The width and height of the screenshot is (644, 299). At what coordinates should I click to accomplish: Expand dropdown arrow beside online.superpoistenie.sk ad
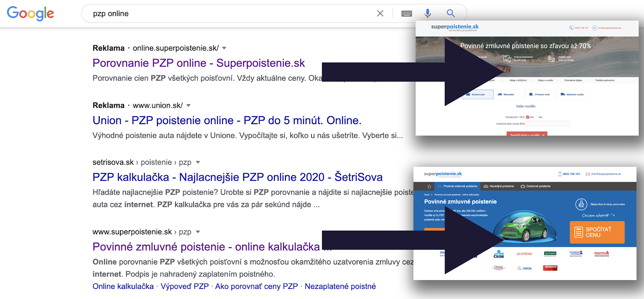[224, 48]
